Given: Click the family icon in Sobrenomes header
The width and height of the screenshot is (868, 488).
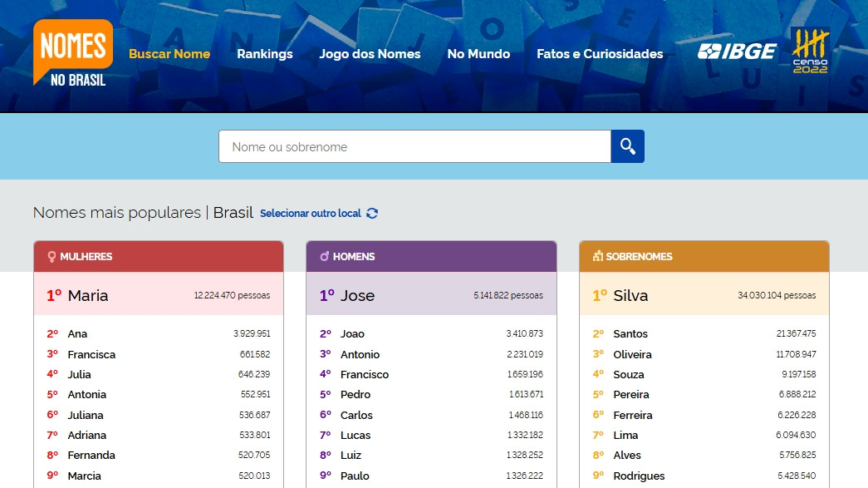Looking at the screenshot, I should pos(597,257).
